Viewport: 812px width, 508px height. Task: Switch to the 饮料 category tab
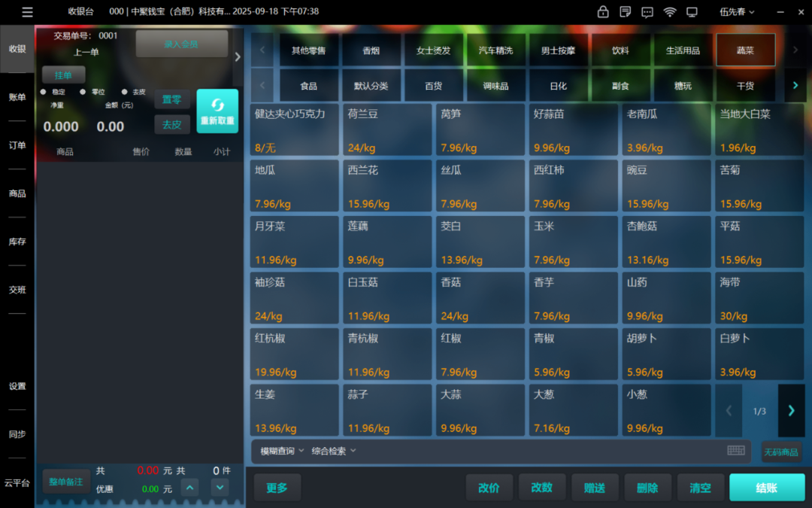coord(620,50)
